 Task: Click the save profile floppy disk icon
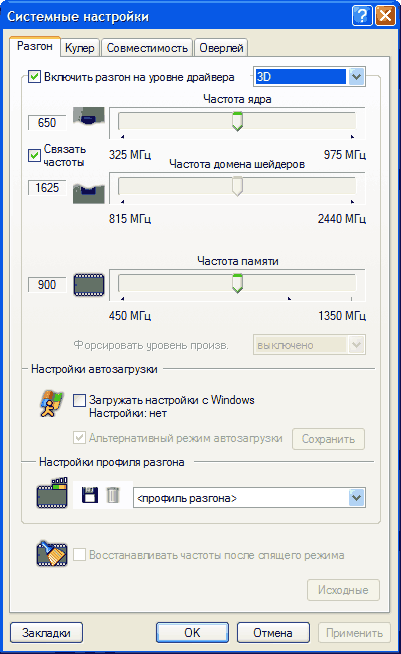tap(90, 495)
